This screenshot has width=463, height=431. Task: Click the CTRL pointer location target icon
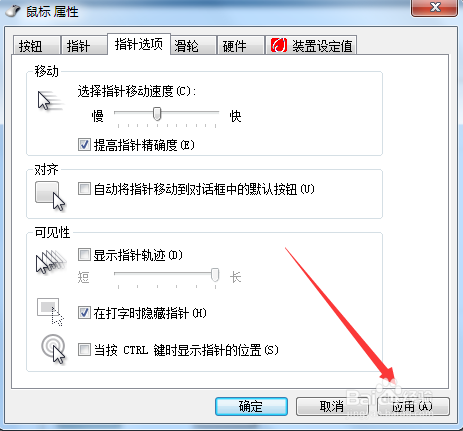pyautogui.click(x=53, y=349)
